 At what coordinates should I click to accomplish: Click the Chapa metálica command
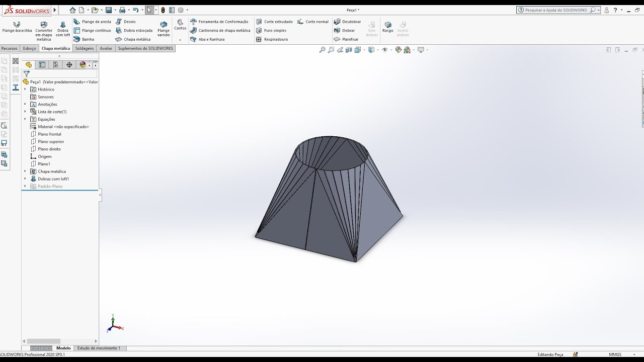point(133,39)
